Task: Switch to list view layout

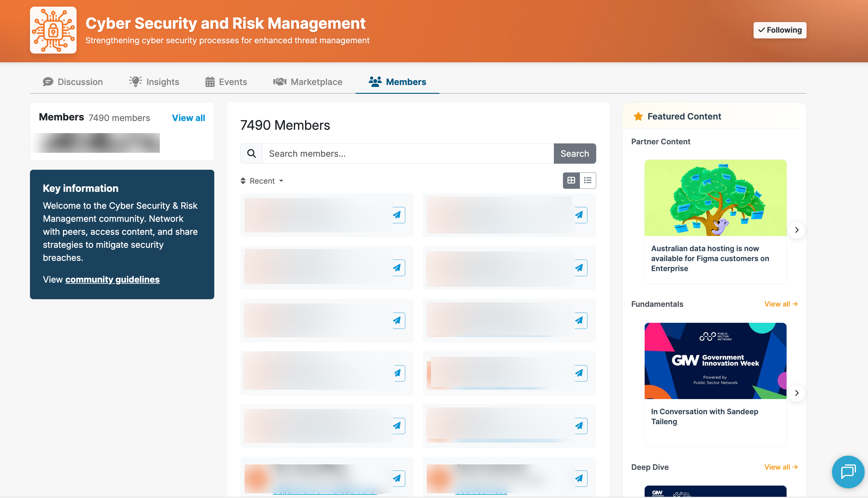Action: tap(588, 181)
